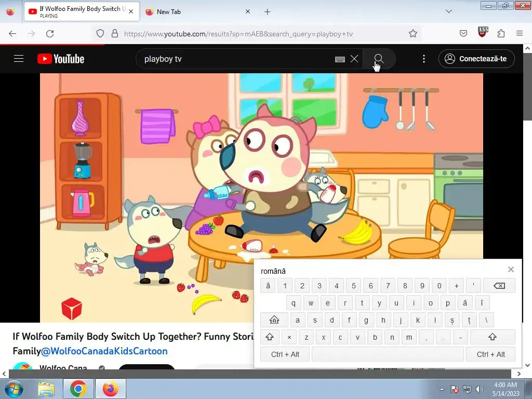Clear the YouTube search query
This screenshot has width=532, height=399.
pos(354,59)
